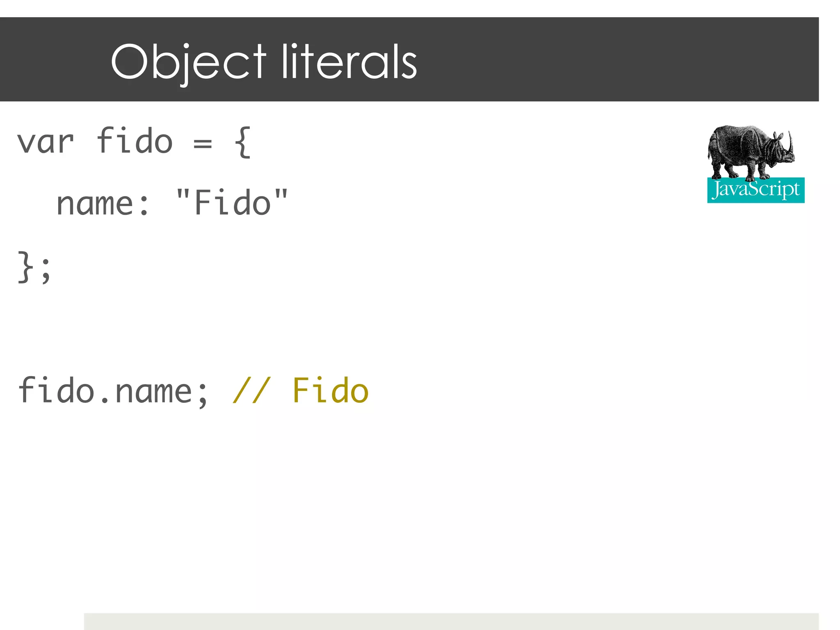This screenshot has height=630, width=840.
Task: Click "fido" in the var declaration
Action: 135,140
